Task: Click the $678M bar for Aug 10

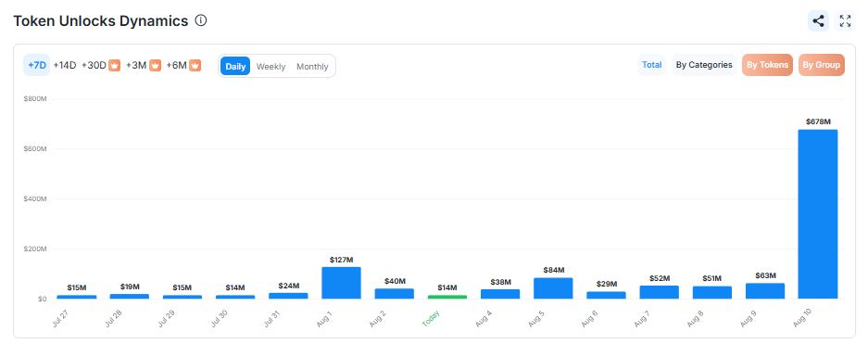Action: point(818,214)
